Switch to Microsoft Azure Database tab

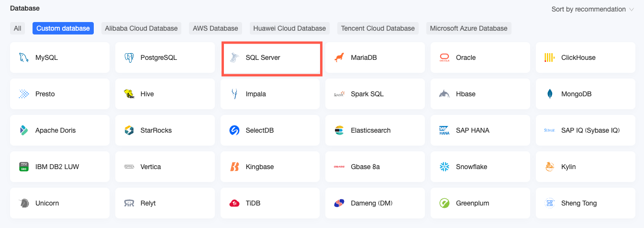click(x=469, y=28)
